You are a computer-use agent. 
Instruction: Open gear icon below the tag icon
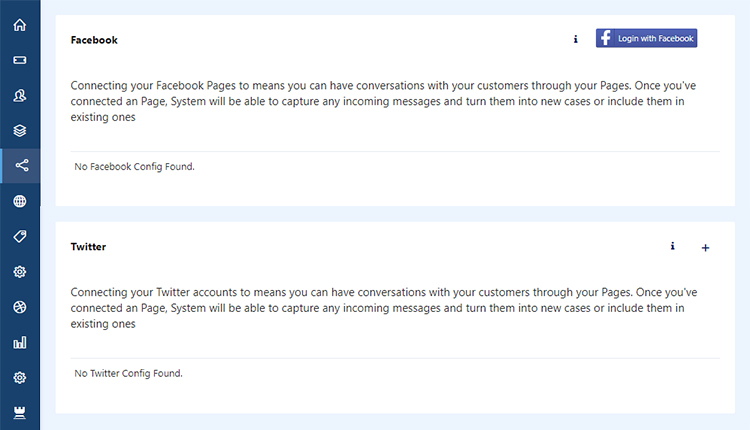point(20,272)
